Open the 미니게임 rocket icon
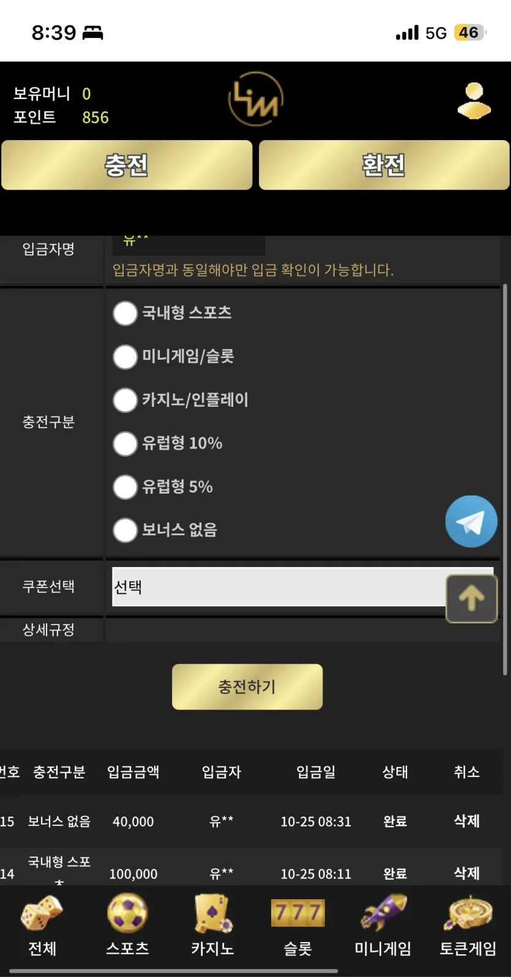 click(383, 913)
